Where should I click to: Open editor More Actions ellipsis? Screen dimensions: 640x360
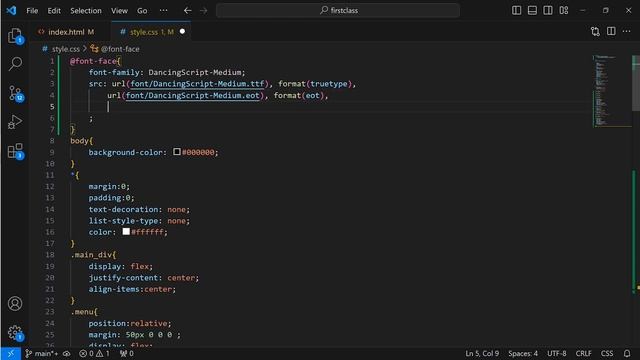(627, 31)
